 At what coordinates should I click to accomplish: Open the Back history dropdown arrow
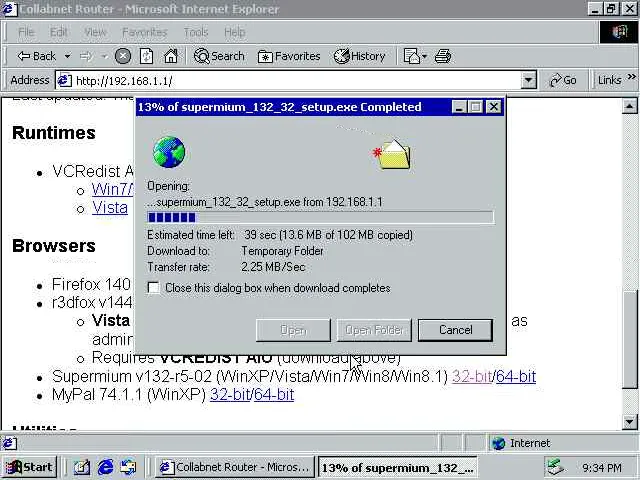67,56
